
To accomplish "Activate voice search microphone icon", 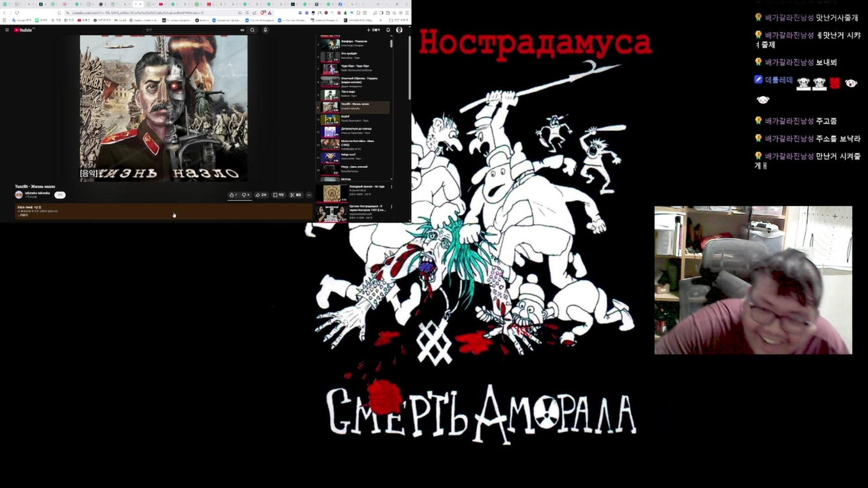I will click(265, 30).
